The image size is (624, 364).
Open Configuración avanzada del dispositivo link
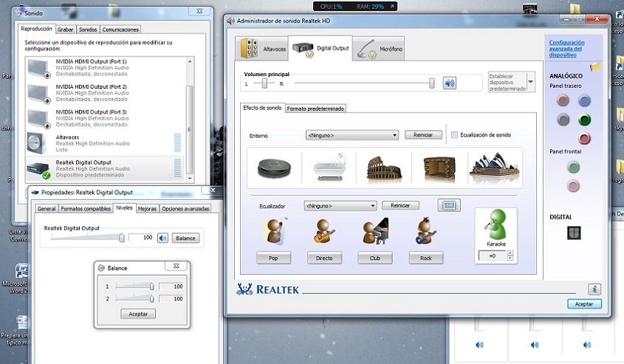coord(566,49)
